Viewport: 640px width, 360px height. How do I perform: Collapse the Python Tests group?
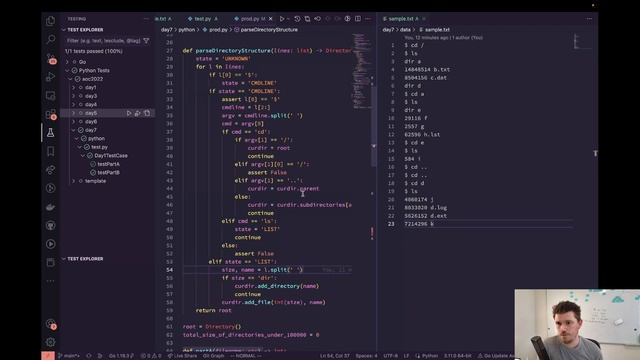pyautogui.click(x=68, y=70)
